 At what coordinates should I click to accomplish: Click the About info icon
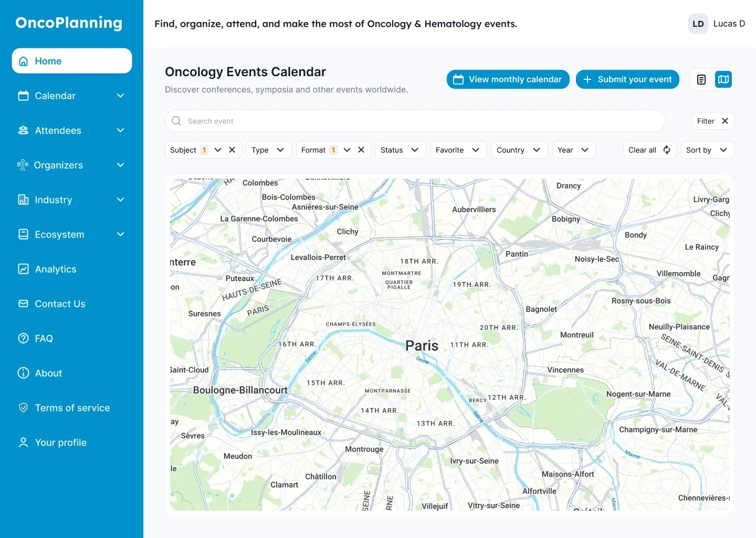pyautogui.click(x=23, y=373)
